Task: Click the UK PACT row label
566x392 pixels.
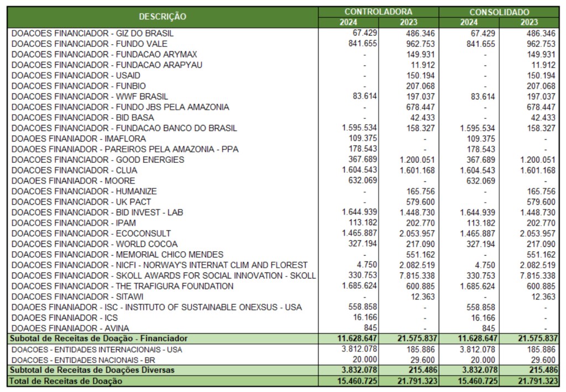Action: point(81,202)
